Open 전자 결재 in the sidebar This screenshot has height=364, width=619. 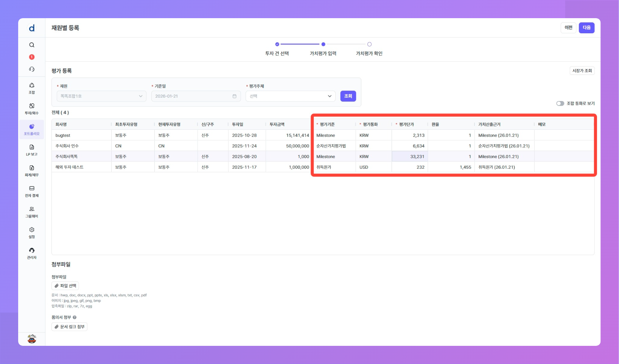32,191
